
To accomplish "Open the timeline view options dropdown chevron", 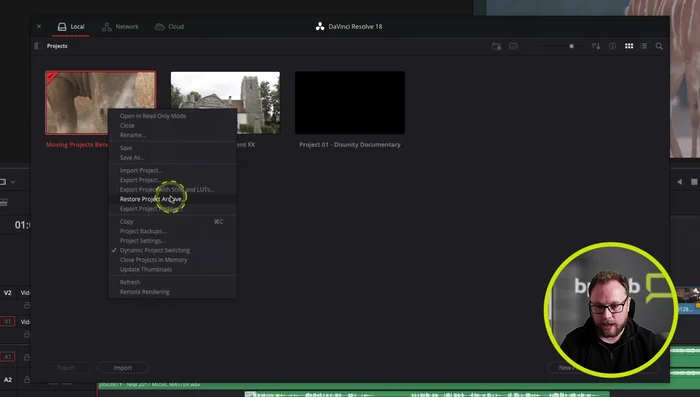I will tap(13, 182).
